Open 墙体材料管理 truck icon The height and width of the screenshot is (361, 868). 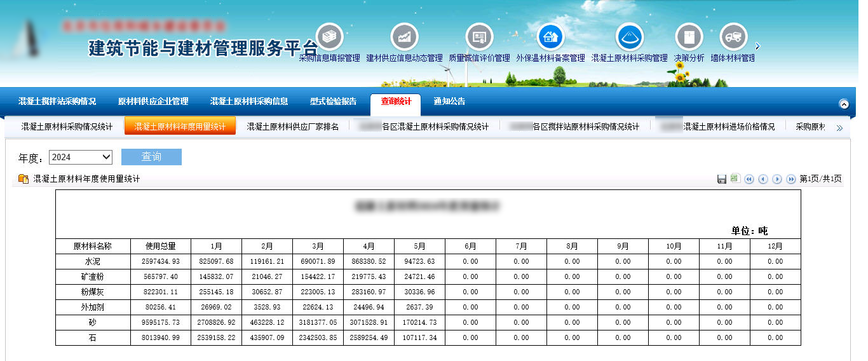(x=733, y=37)
